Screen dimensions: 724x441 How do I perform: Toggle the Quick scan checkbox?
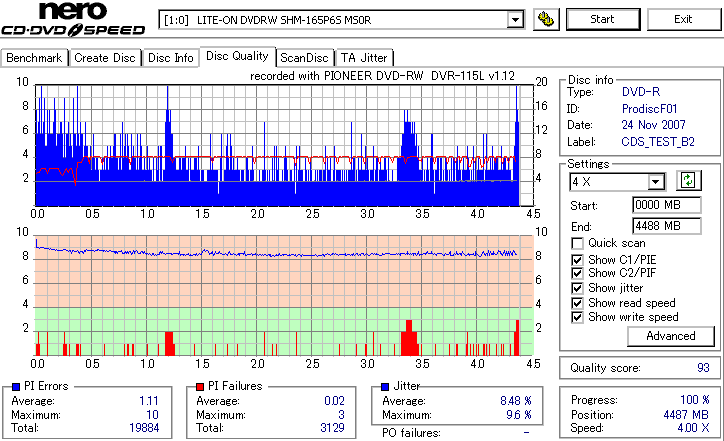(577, 243)
